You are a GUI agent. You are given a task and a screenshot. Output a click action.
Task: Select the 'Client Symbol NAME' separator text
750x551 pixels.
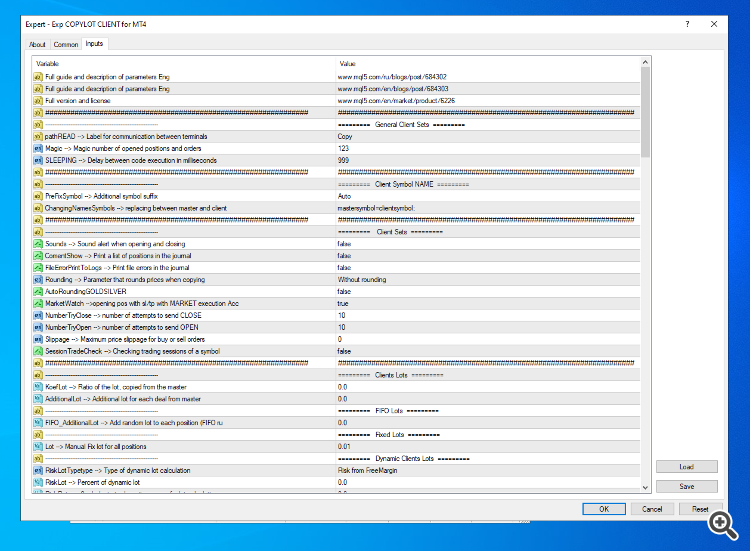404,185
